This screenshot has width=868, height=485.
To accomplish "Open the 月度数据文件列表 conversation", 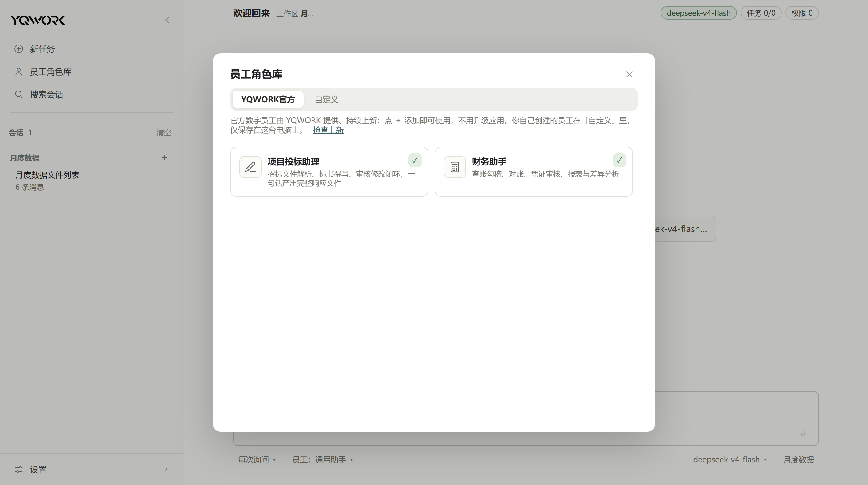I will (x=47, y=175).
